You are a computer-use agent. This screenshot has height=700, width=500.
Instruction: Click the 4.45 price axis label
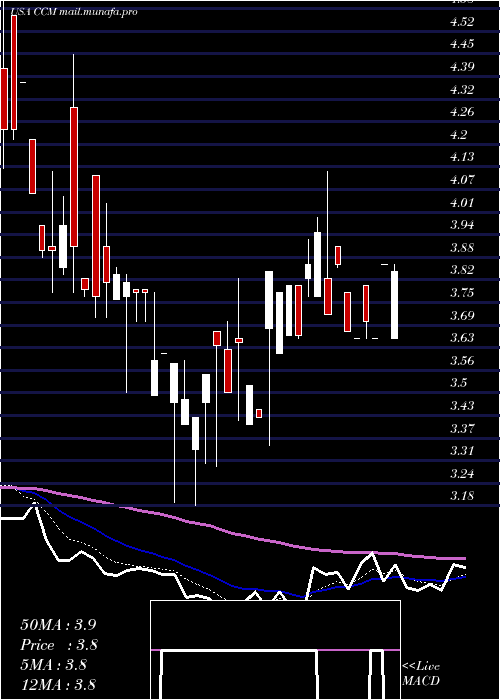click(x=462, y=44)
